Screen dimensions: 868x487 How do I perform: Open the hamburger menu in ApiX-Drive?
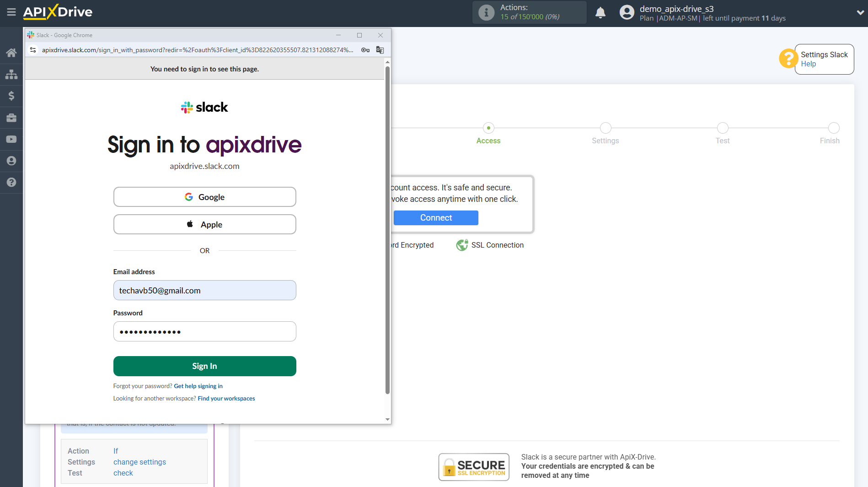pyautogui.click(x=11, y=12)
